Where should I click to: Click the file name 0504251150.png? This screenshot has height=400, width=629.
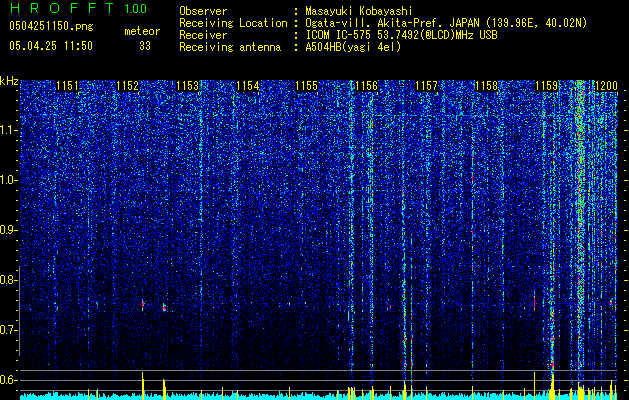tap(51, 26)
